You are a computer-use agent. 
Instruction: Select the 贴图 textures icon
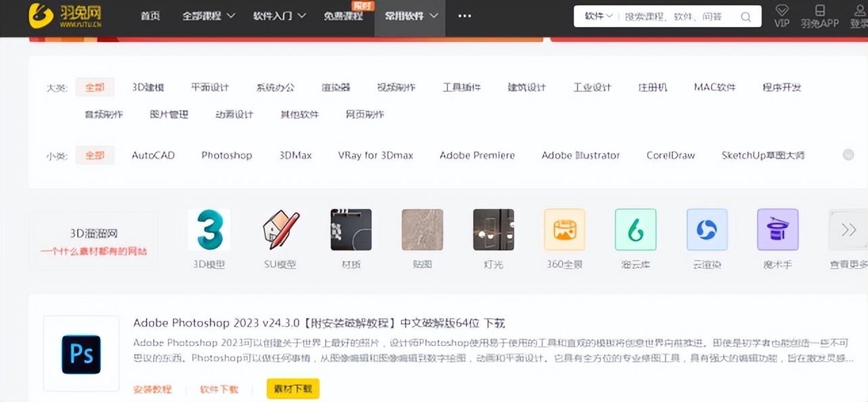coord(422,229)
